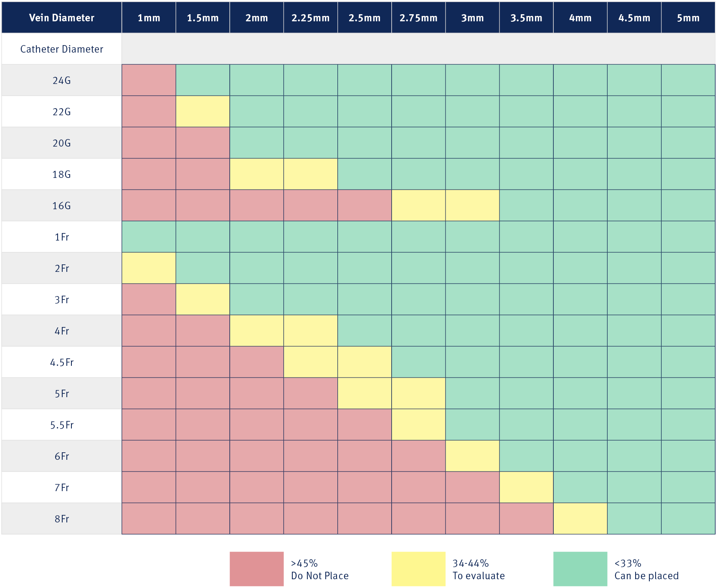Click the 2.25mm column header
This screenshot has width=717, height=588.
tap(311, 18)
